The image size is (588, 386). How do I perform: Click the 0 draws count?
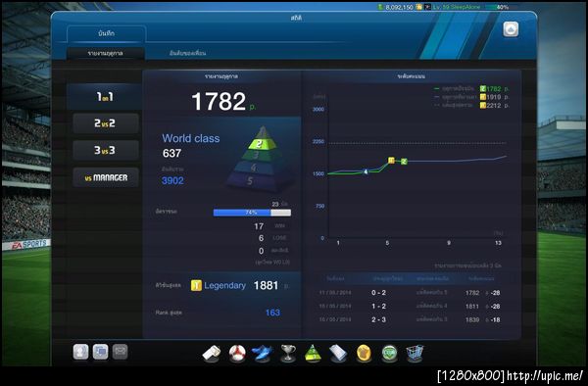click(x=261, y=251)
